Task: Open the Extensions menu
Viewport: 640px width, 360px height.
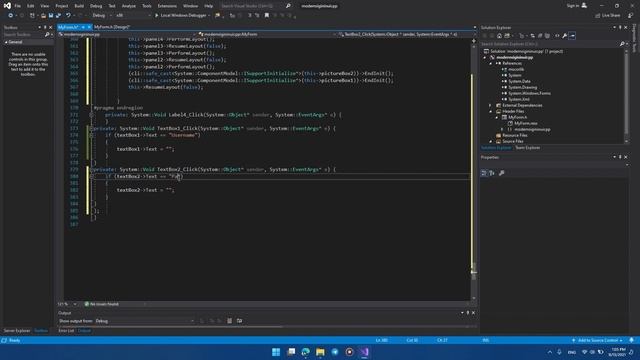Action: 167,6
